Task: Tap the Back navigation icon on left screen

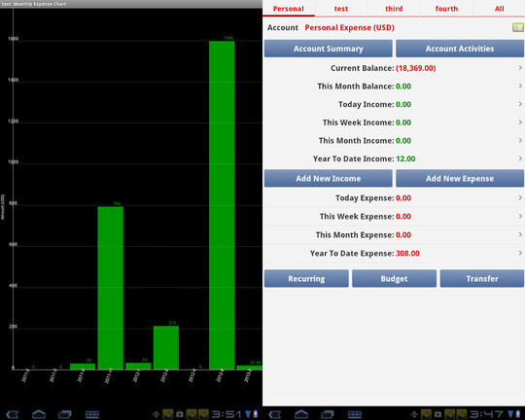Action: [x=13, y=414]
